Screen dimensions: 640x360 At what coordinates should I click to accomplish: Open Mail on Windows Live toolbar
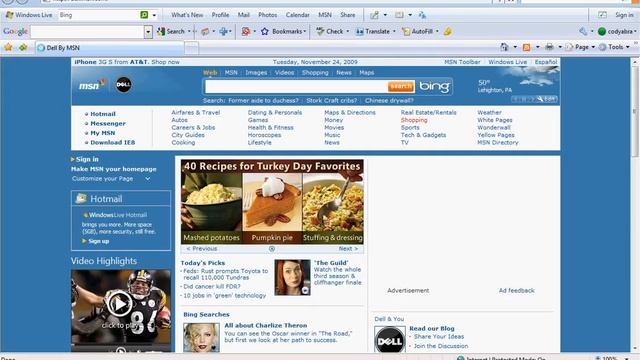pyautogui.click(x=244, y=15)
